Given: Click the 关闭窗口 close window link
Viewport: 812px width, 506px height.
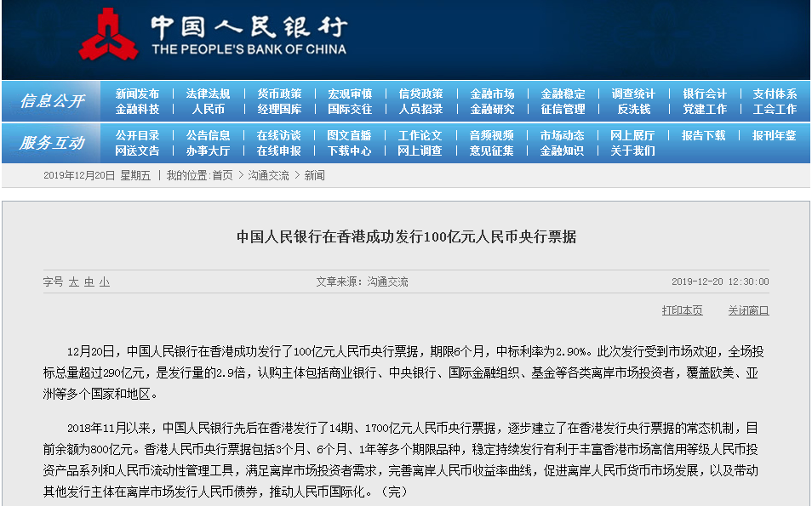Looking at the screenshot, I should [x=748, y=310].
